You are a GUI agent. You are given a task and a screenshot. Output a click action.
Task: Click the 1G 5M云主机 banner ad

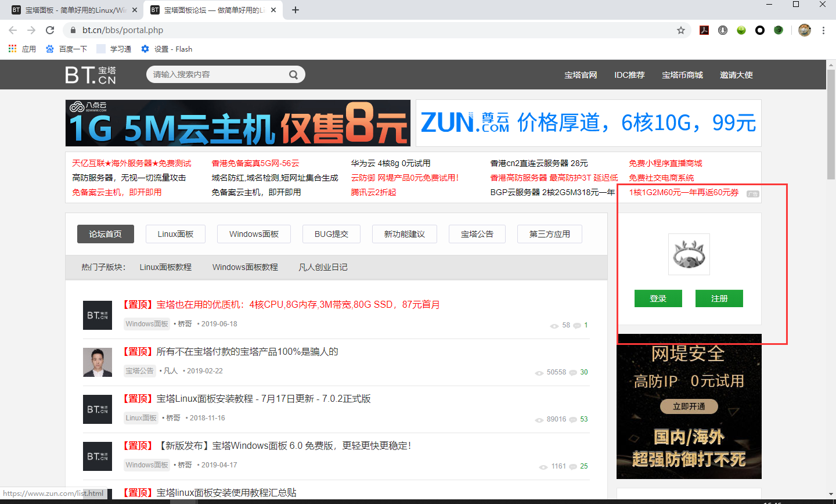[x=238, y=123]
